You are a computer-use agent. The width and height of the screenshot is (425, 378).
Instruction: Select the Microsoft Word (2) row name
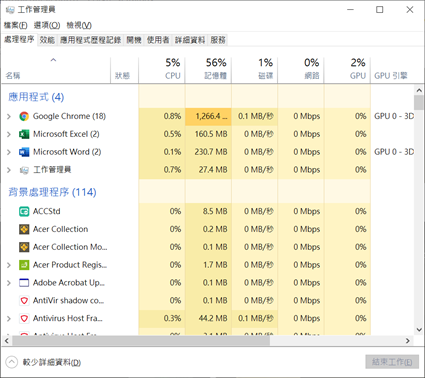[67, 152]
